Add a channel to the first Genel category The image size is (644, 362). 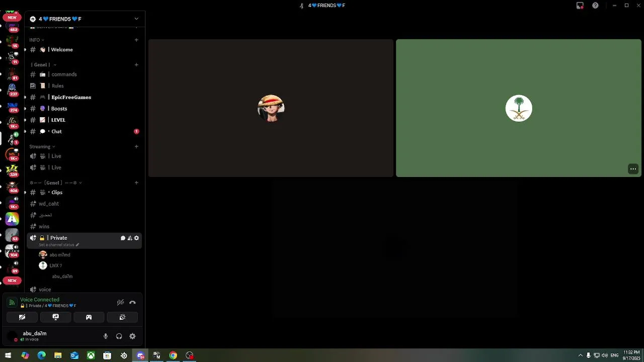[136, 65]
